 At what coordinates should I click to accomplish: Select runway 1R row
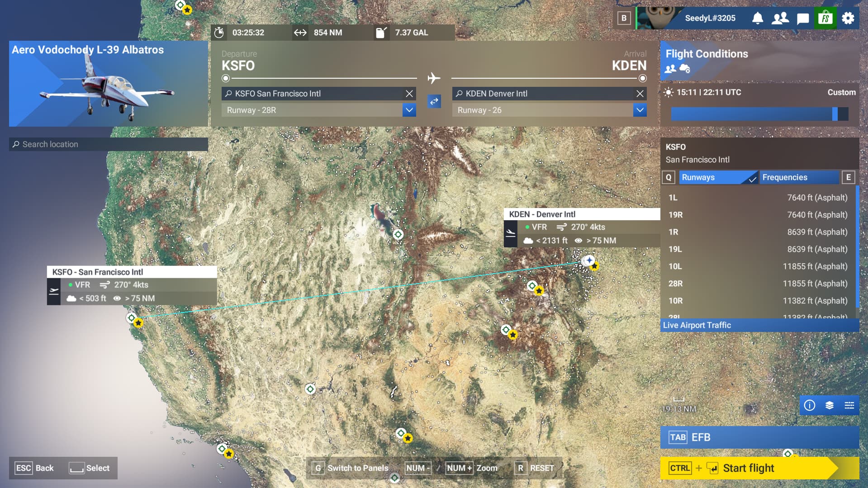point(758,232)
